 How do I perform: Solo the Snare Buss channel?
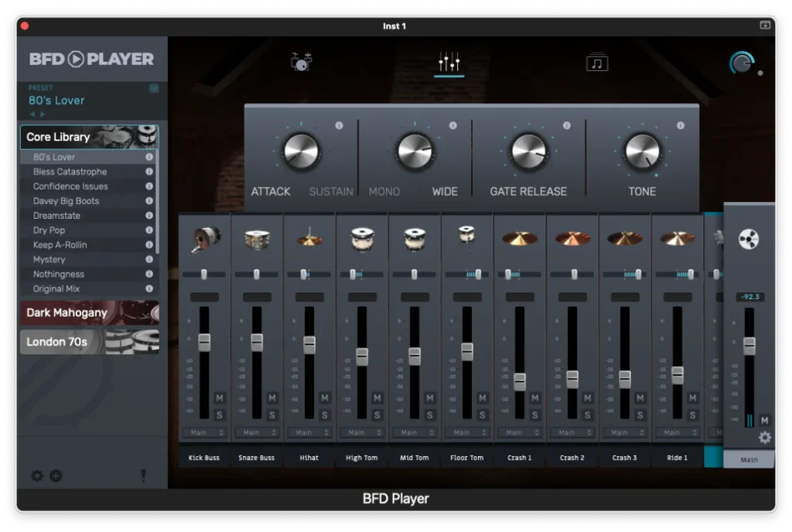(271, 415)
